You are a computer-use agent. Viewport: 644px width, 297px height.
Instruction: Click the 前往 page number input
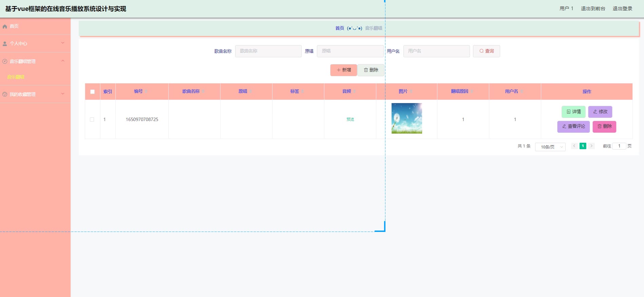click(619, 146)
